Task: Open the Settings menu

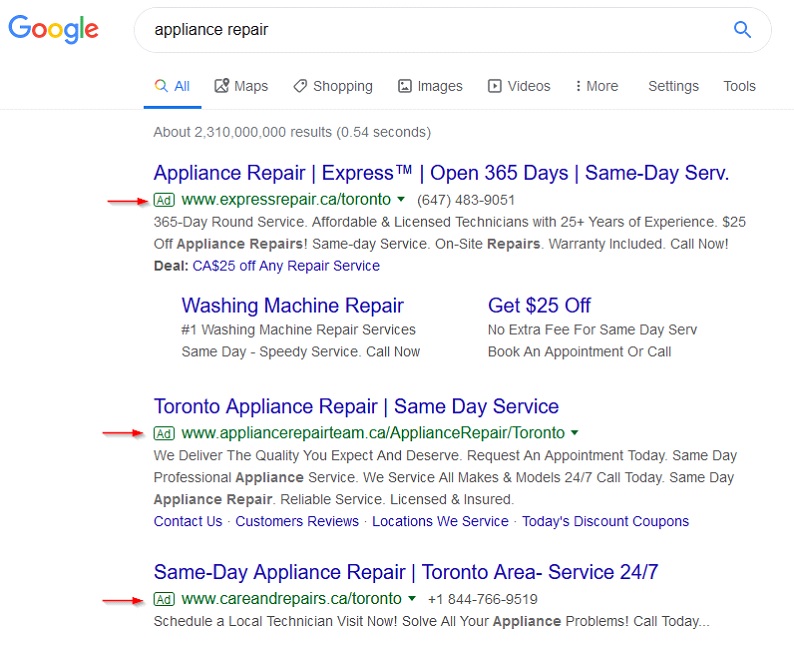Action: click(x=673, y=86)
